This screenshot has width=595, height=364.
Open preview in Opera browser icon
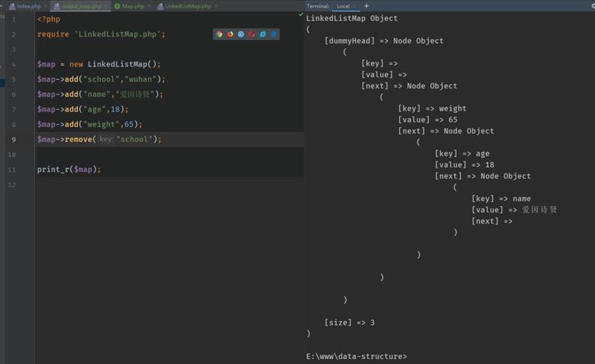tap(251, 34)
